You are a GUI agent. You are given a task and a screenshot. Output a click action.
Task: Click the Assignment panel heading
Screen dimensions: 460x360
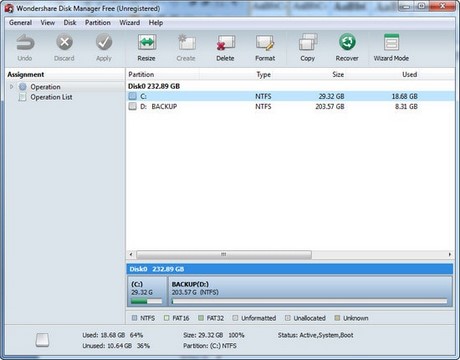(x=26, y=74)
